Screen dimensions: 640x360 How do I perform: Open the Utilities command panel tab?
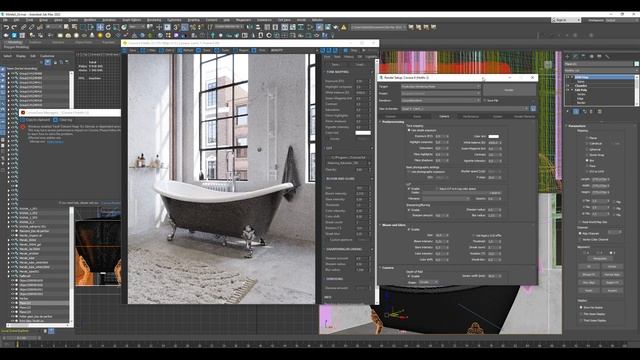[607, 56]
